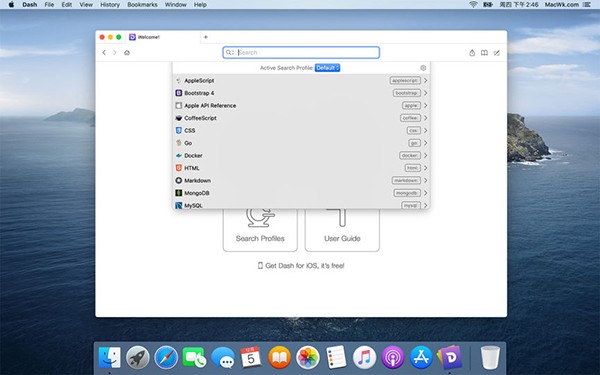Click the docker: keyword tag
This screenshot has width=600, height=375.
click(410, 155)
